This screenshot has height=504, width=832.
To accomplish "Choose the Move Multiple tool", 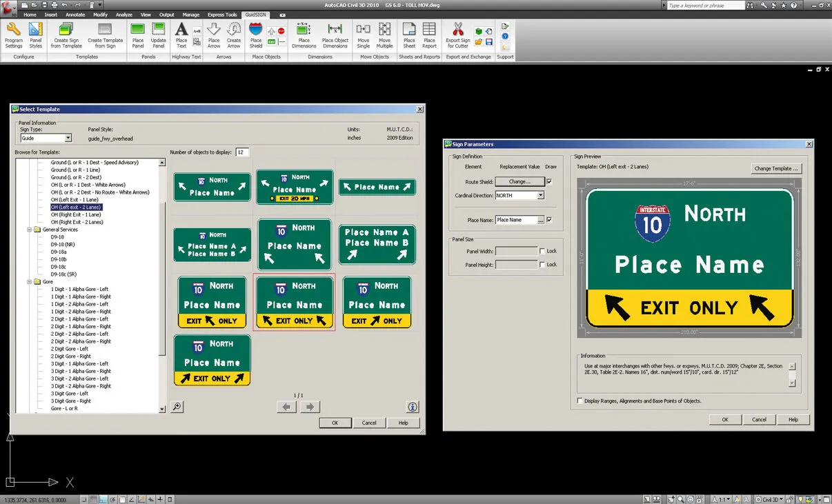I will pos(384,35).
